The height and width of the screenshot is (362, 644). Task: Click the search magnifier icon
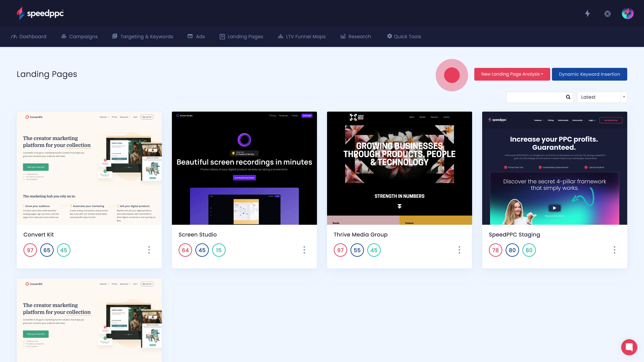pos(568,97)
